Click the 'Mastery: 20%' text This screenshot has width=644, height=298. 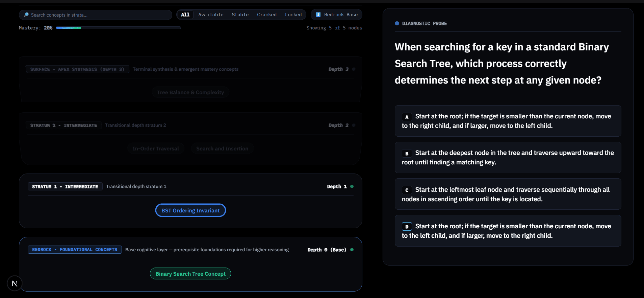tap(35, 28)
